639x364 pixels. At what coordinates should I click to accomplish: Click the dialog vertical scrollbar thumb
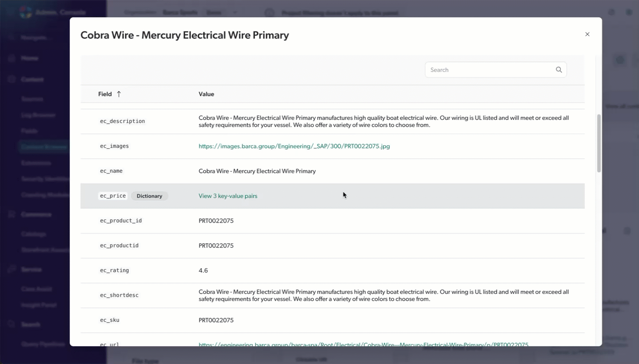coord(599,143)
